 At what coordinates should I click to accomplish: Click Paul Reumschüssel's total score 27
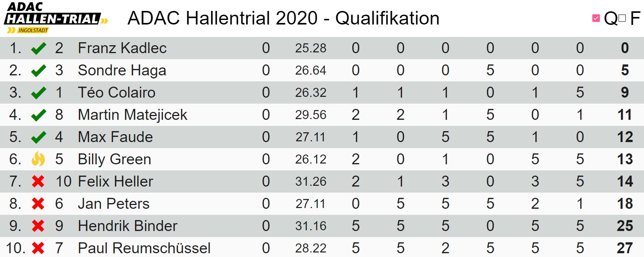pyautogui.click(x=625, y=248)
